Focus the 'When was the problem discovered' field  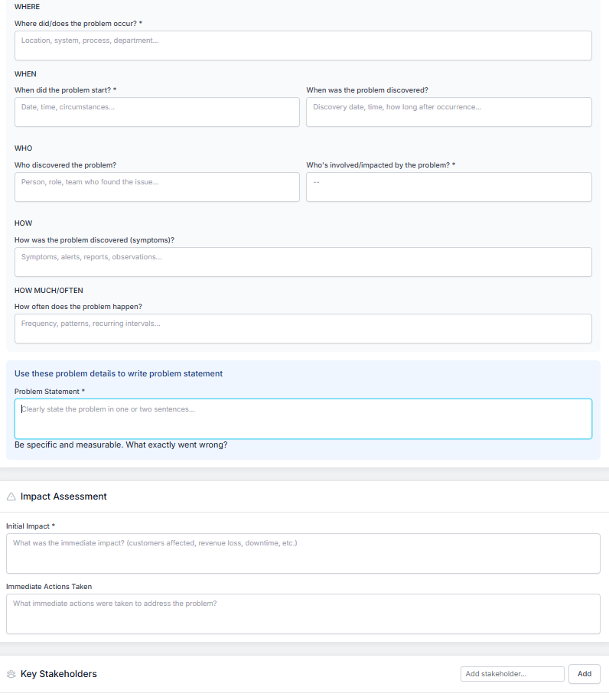(x=448, y=112)
